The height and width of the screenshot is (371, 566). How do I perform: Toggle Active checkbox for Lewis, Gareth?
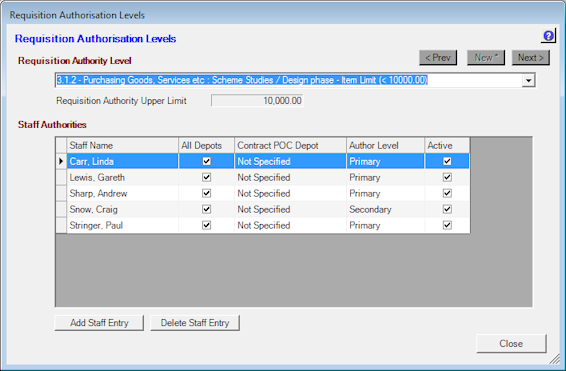pyautogui.click(x=447, y=177)
